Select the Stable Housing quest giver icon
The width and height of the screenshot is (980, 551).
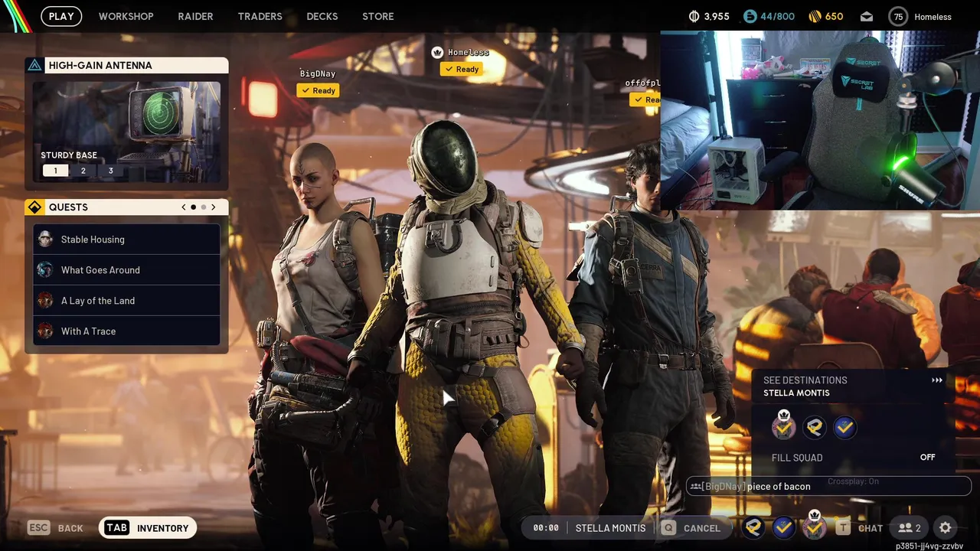(45, 240)
